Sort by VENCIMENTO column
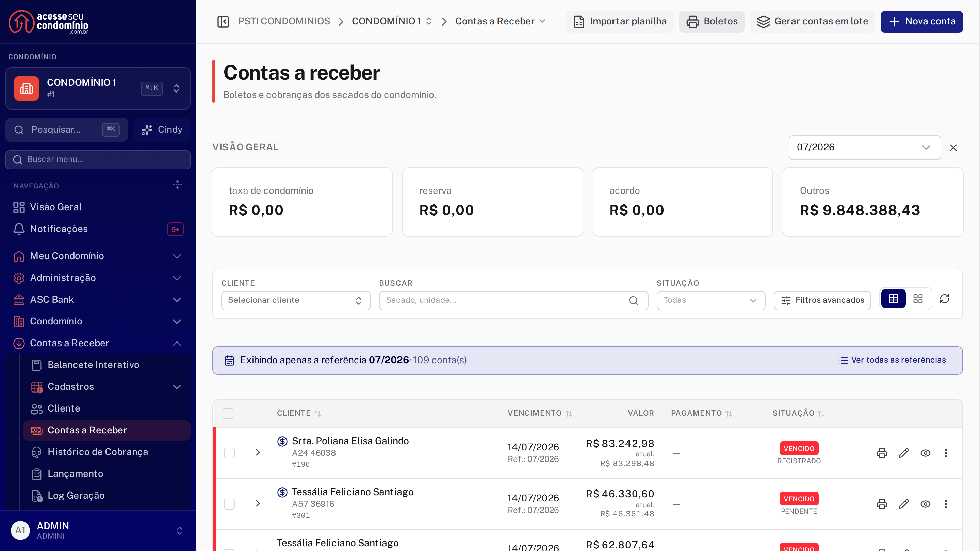980x551 pixels. click(540, 413)
